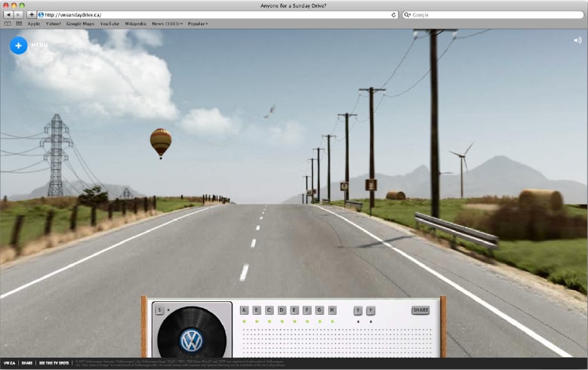Toggle sound key H on the radio
The width and height of the screenshot is (588, 370).
(x=332, y=310)
